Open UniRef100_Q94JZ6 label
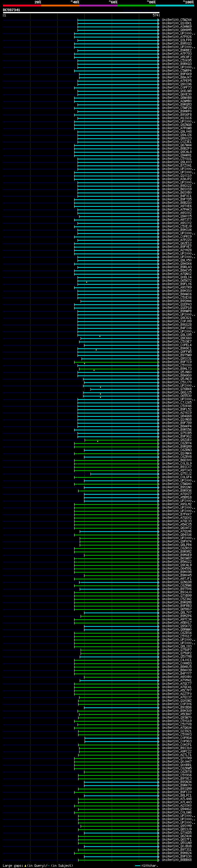197x868 pixels. point(176,135)
